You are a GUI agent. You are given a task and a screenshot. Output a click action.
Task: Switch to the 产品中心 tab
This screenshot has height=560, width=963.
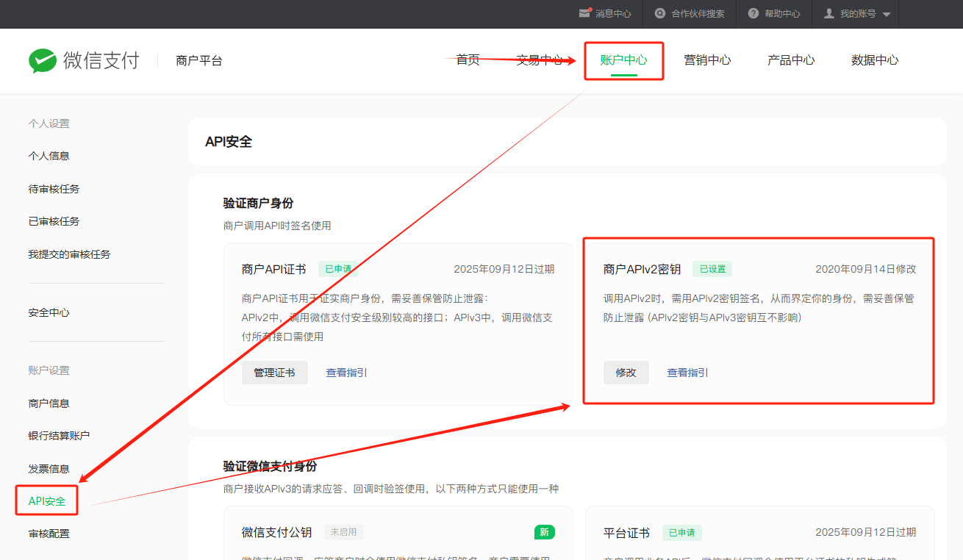tap(791, 60)
